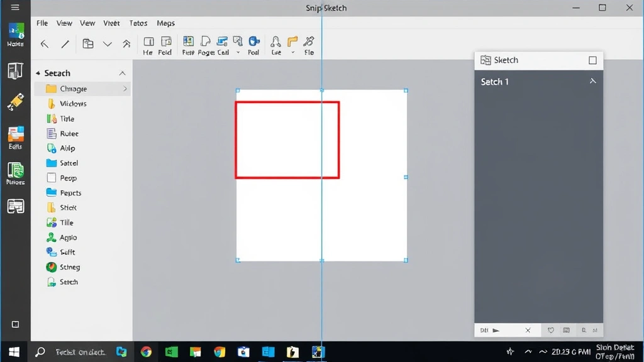Viewport: 644px width, 362px height.
Task: Click the undo arrow in the toolbar
Action: (x=44, y=43)
